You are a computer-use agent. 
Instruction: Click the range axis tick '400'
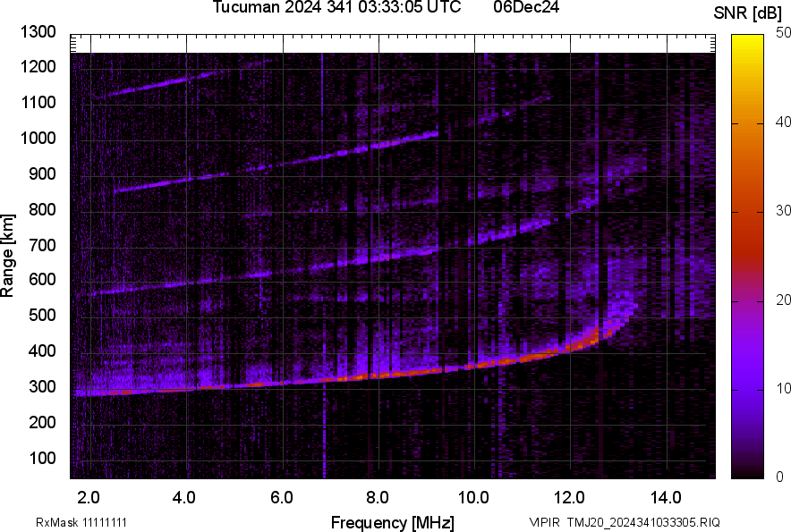pos(42,351)
